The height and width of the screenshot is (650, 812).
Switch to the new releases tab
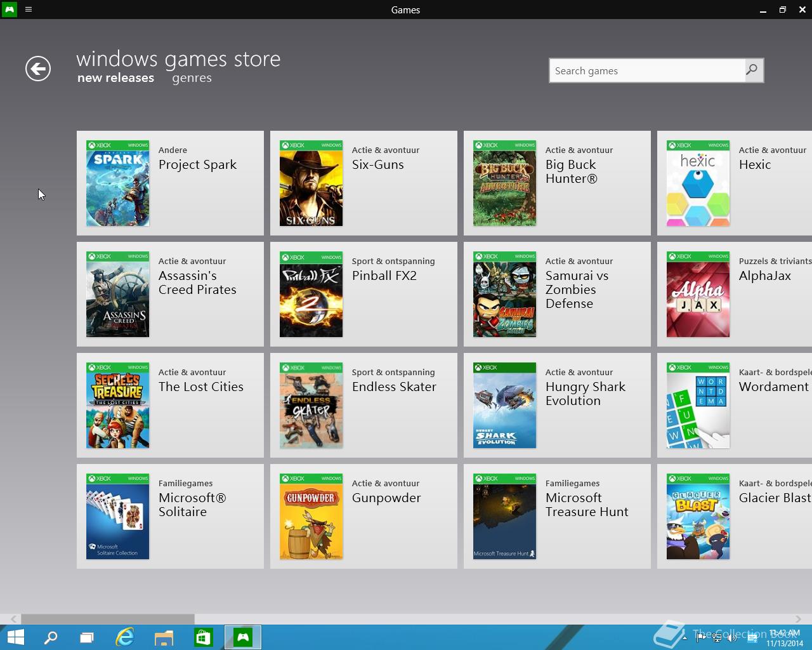[115, 78]
